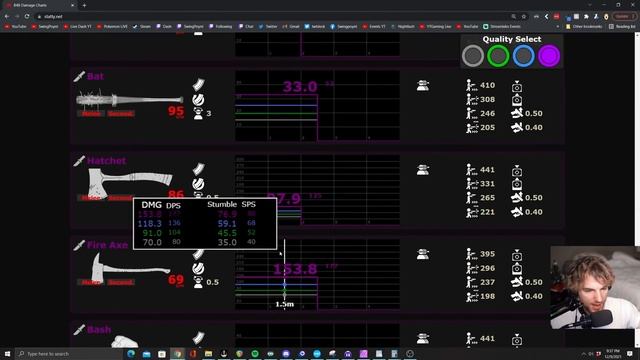Click the figure icon beside 331

[x=471, y=184]
